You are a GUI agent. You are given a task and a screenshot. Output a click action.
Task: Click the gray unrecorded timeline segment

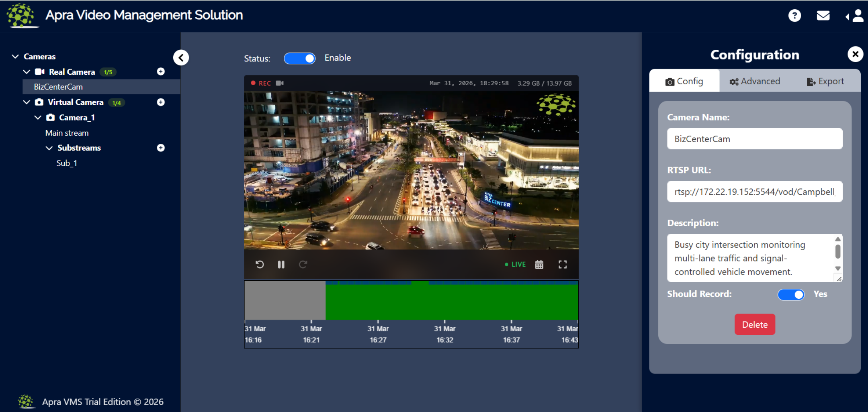pyautogui.click(x=285, y=300)
